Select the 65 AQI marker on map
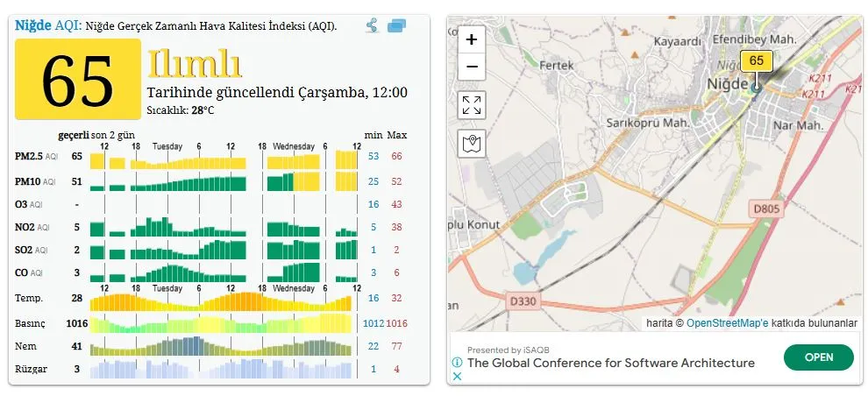Viewport: 868px width, 396px height. pos(757,62)
